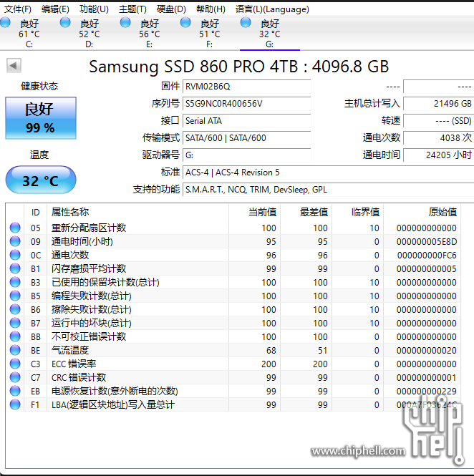
Task: Click the ID column header
Action: 36,212
